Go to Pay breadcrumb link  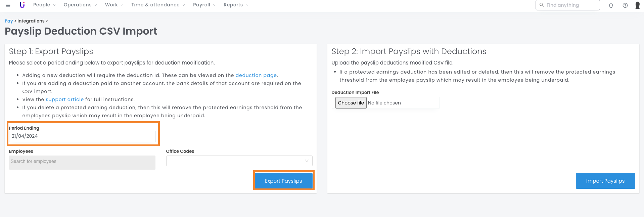9,21
